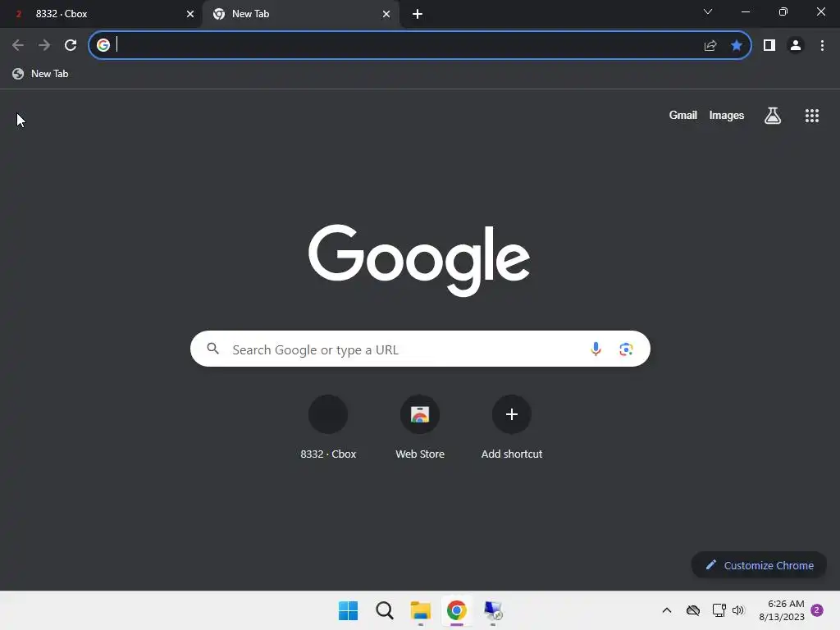Open the profile avatar menu

[796, 46]
